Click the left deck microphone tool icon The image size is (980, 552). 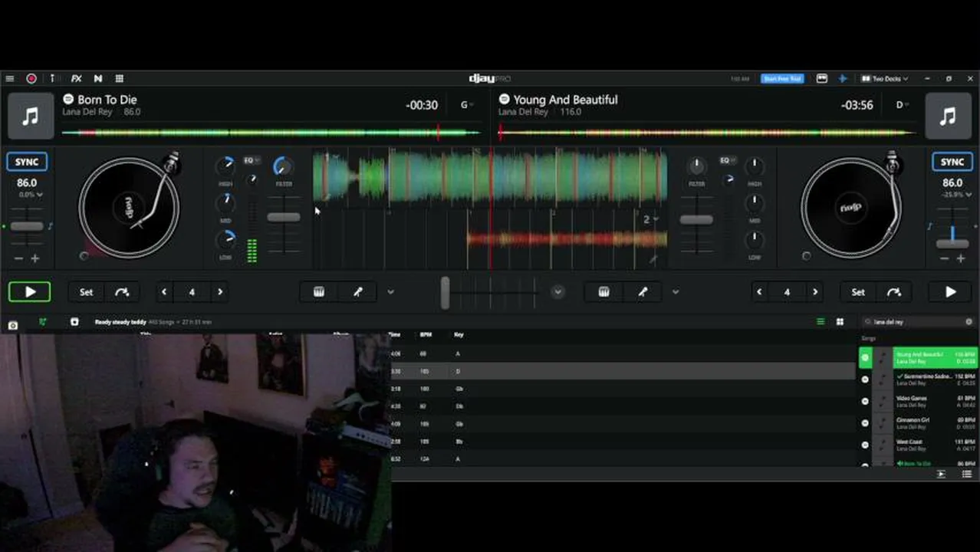click(358, 292)
